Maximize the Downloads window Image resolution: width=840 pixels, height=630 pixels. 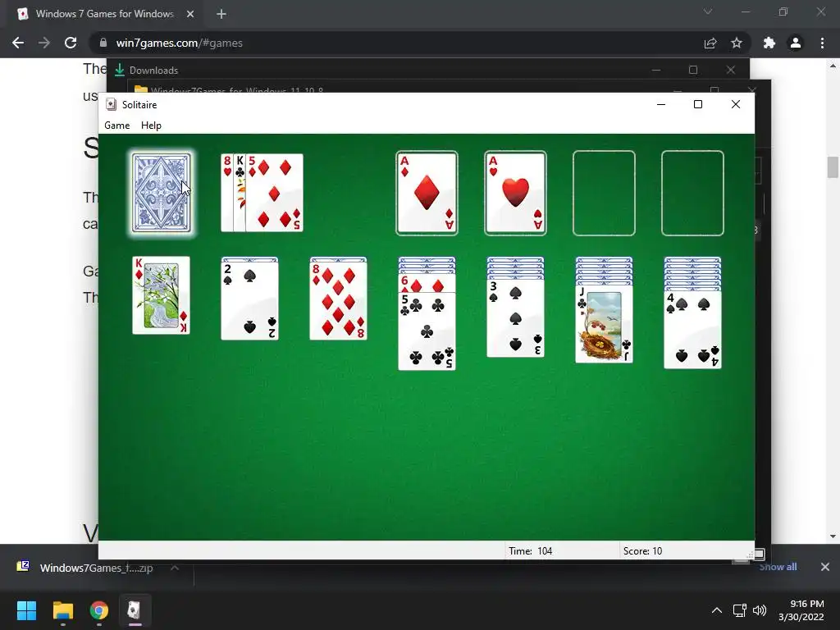693,70
